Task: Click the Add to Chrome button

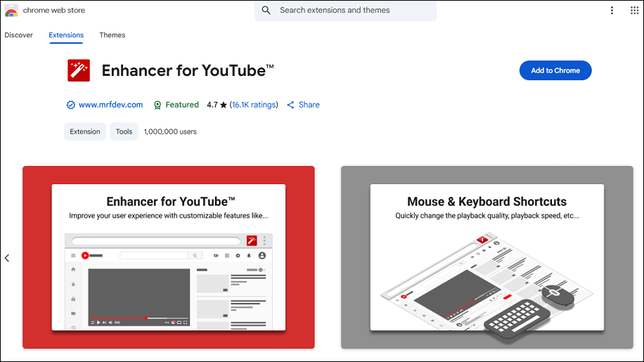Action: point(555,70)
